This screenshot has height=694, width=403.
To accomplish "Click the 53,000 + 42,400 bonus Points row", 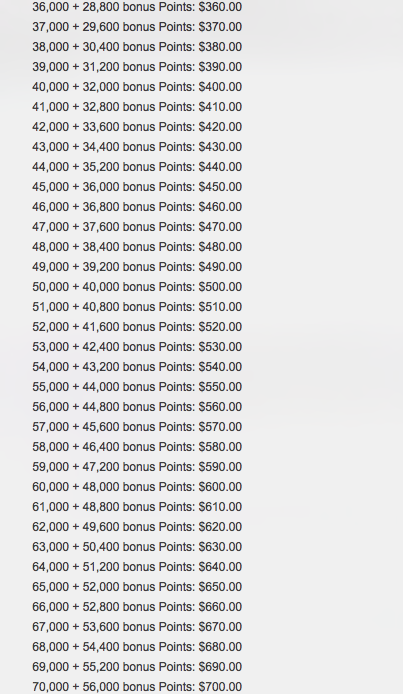I will 137,347.
